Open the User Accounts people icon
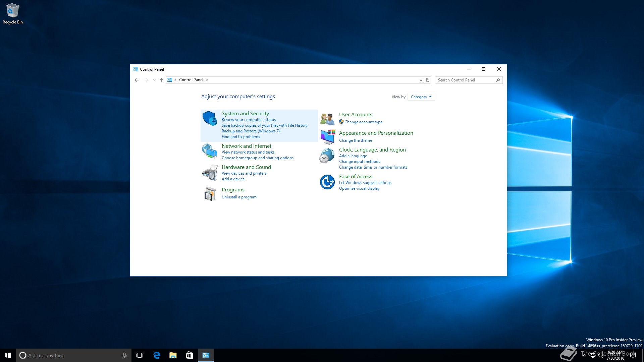Viewport: 644px width, 362px height. (327, 119)
